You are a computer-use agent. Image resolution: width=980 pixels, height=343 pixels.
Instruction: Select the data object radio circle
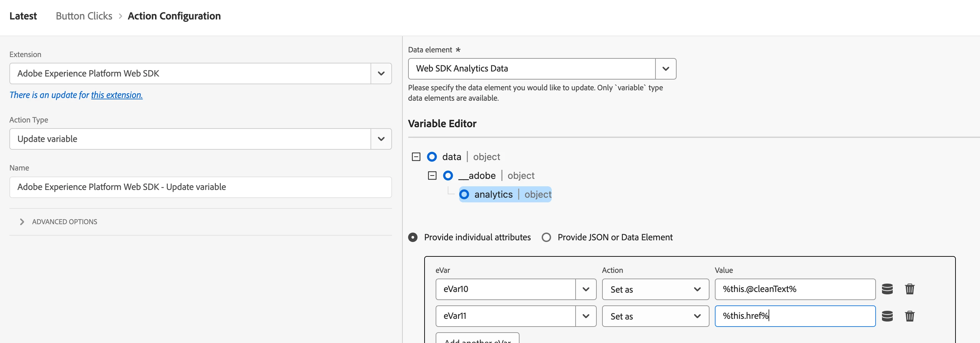(x=432, y=157)
